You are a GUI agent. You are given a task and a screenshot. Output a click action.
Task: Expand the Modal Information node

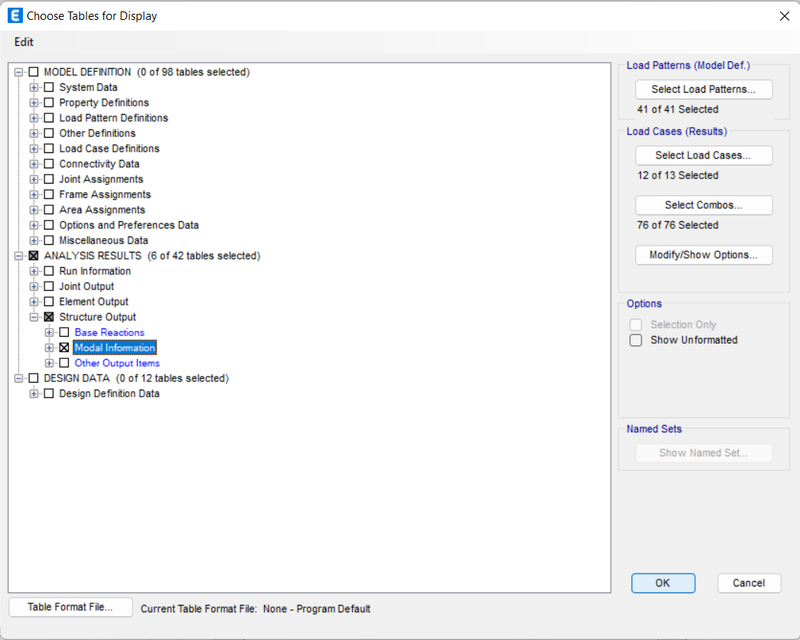[x=49, y=348]
